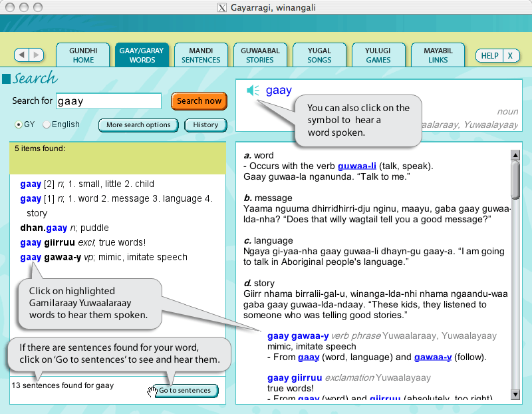The width and height of the screenshot is (532, 414).
Task: Close the app with the X button beside HELP
Action: click(510, 56)
